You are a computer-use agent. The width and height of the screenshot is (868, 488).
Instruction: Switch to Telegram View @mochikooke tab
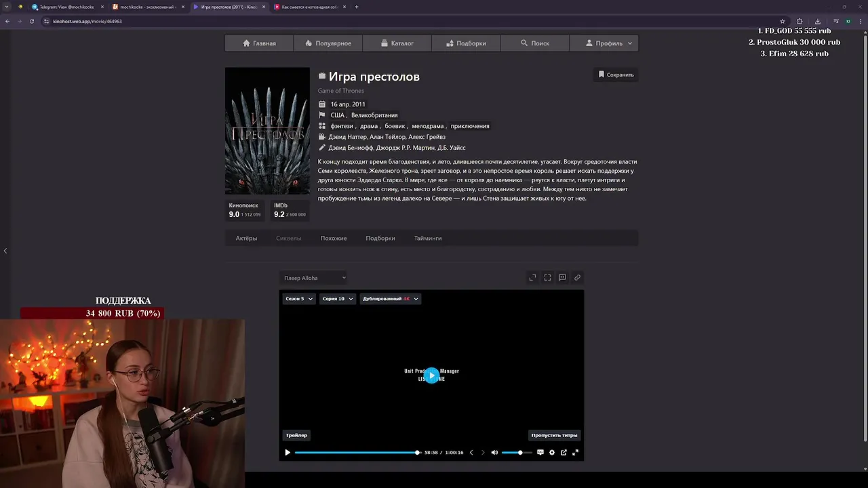pos(68,7)
